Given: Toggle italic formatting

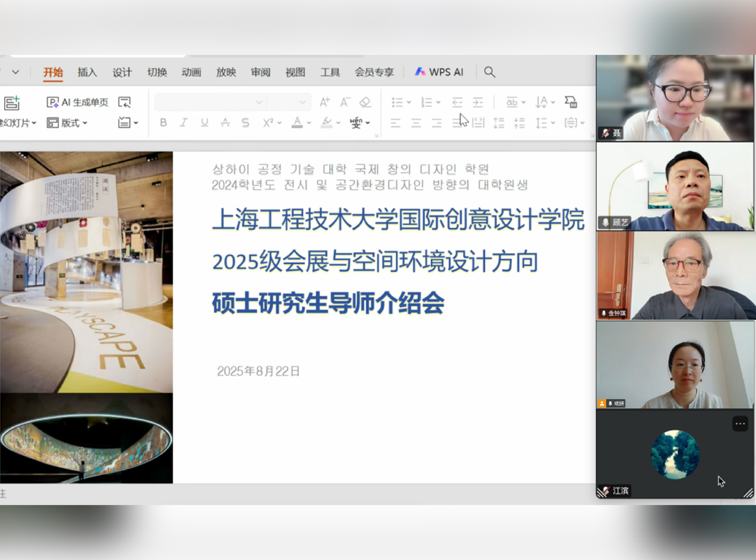Looking at the screenshot, I should [x=184, y=123].
